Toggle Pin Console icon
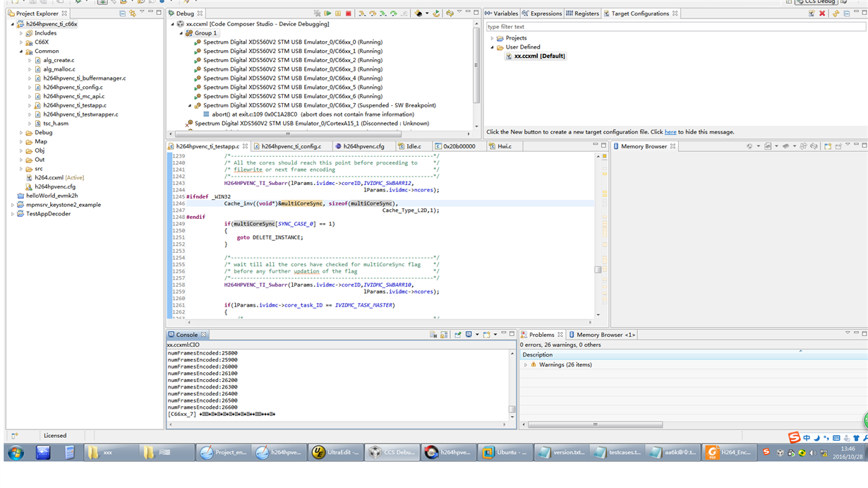Viewport: 868px width, 488px height. point(458,335)
